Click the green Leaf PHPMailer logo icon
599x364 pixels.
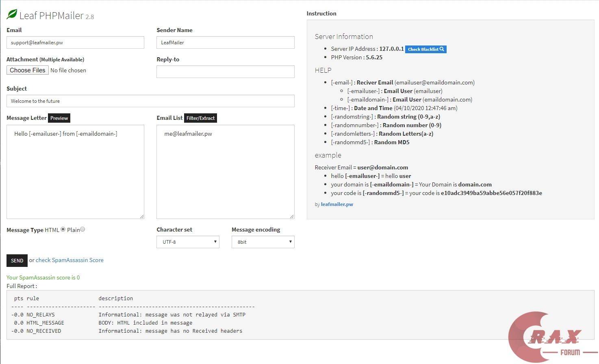coord(12,15)
